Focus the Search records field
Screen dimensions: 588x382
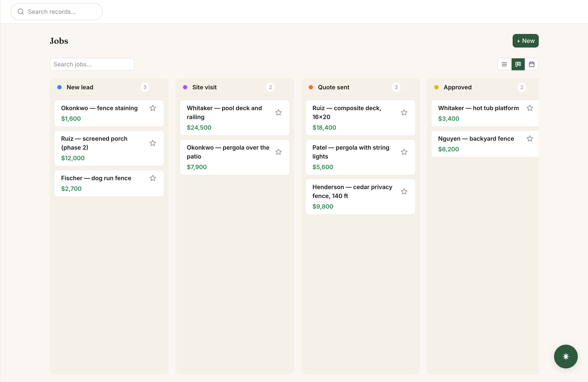(x=57, y=12)
